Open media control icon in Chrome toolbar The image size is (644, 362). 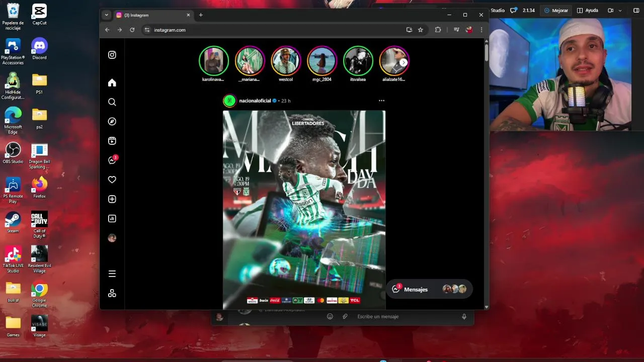[x=456, y=30]
